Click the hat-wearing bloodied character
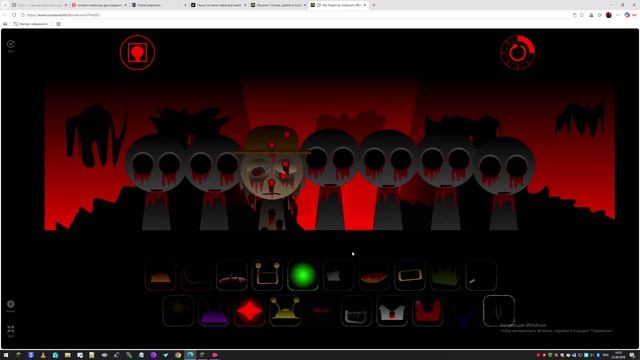Viewport: 640px width, 360px height. [272, 178]
